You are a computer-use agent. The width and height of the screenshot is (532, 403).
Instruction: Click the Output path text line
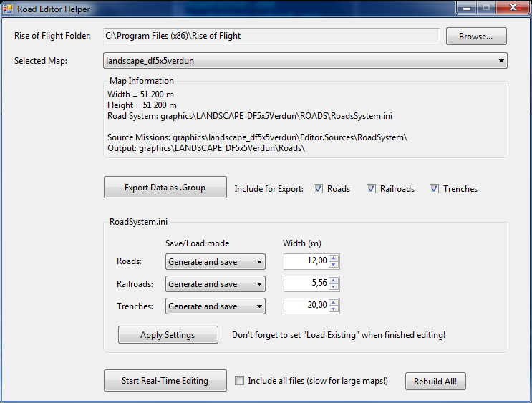[x=206, y=148]
